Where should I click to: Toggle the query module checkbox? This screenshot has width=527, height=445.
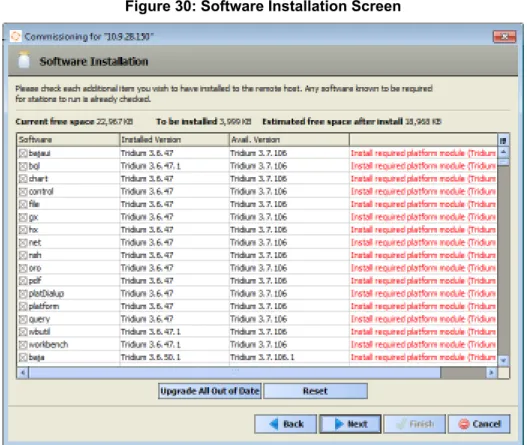coord(23,320)
